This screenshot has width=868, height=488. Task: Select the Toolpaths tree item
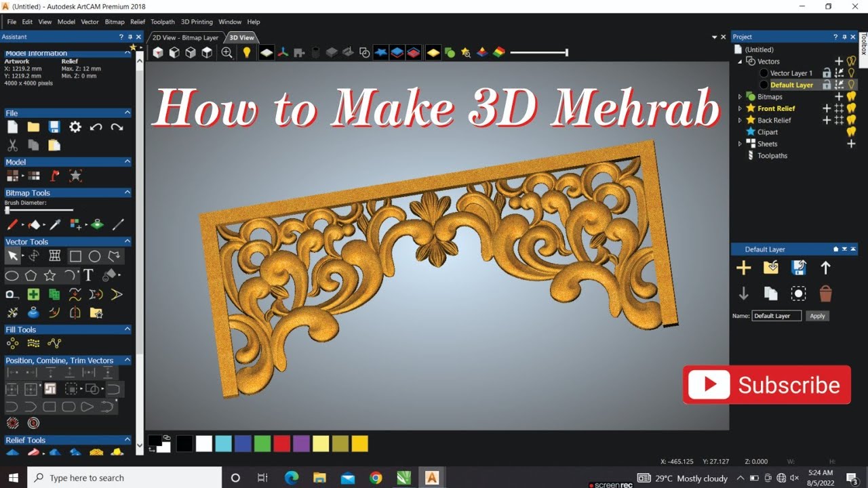coord(772,156)
